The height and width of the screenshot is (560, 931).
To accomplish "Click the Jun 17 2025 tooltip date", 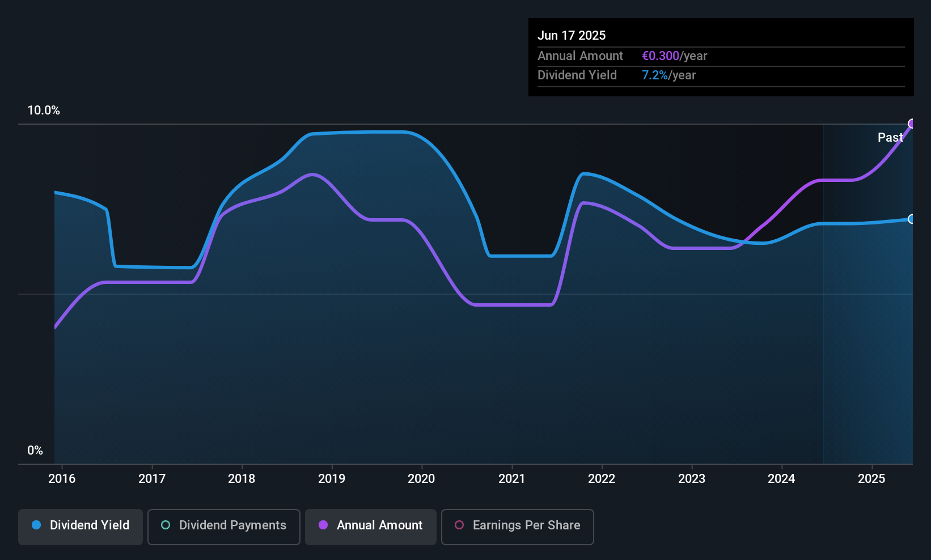I will tap(572, 35).
